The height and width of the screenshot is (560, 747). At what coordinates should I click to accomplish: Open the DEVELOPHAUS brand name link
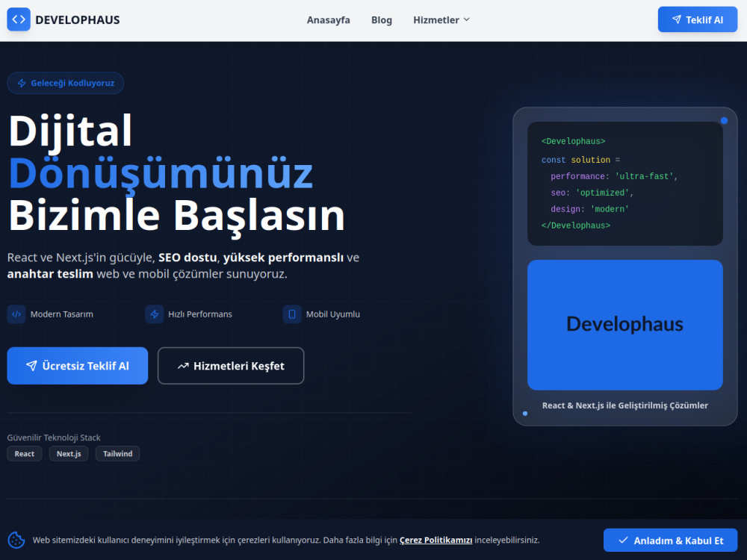coord(78,20)
